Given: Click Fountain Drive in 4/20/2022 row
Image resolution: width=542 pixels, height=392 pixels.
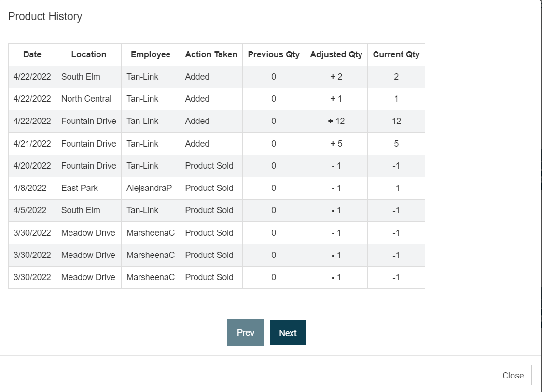Looking at the screenshot, I should click(88, 166).
